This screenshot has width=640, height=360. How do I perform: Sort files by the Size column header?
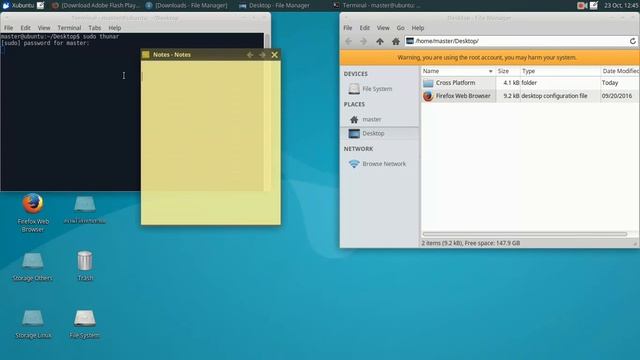point(508,71)
